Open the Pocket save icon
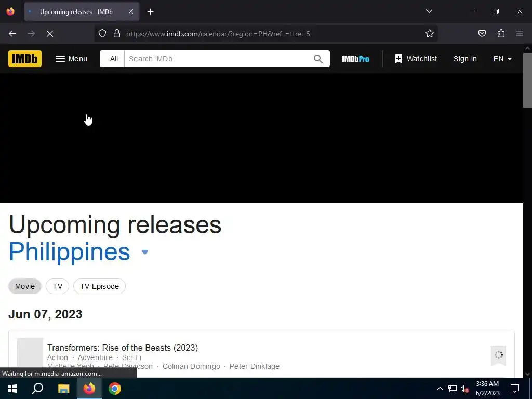The height and width of the screenshot is (399, 532). [482, 34]
